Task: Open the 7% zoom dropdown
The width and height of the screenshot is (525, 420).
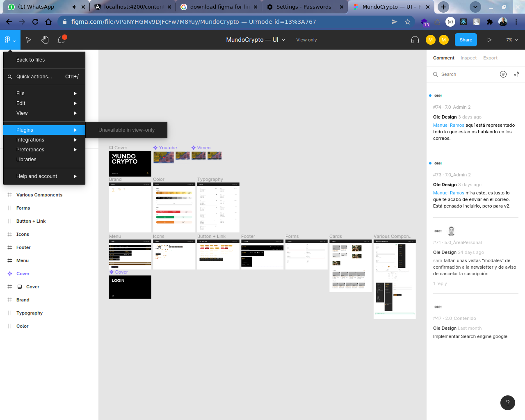Action: [x=512, y=40]
